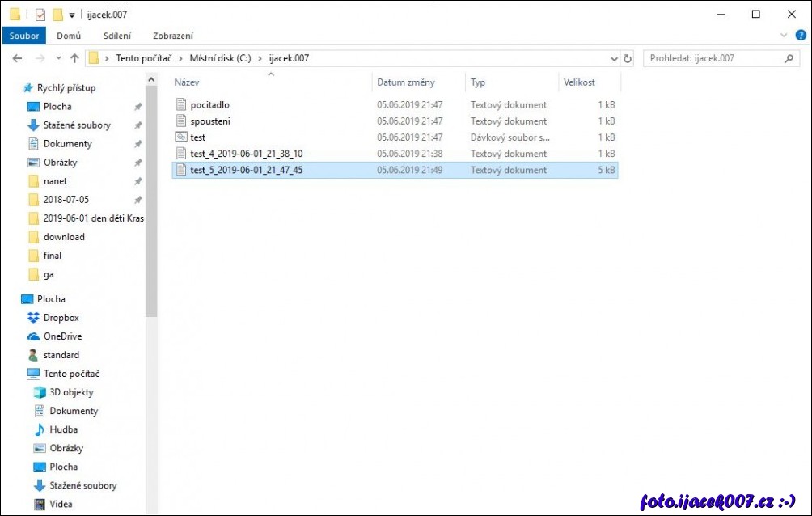Select the pocitadlo text file

coord(209,105)
